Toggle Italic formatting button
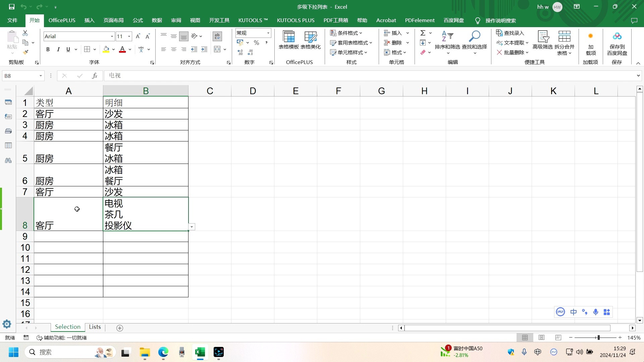Screen dimensions: 644x362 pyautogui.click(x=58, y=50)
